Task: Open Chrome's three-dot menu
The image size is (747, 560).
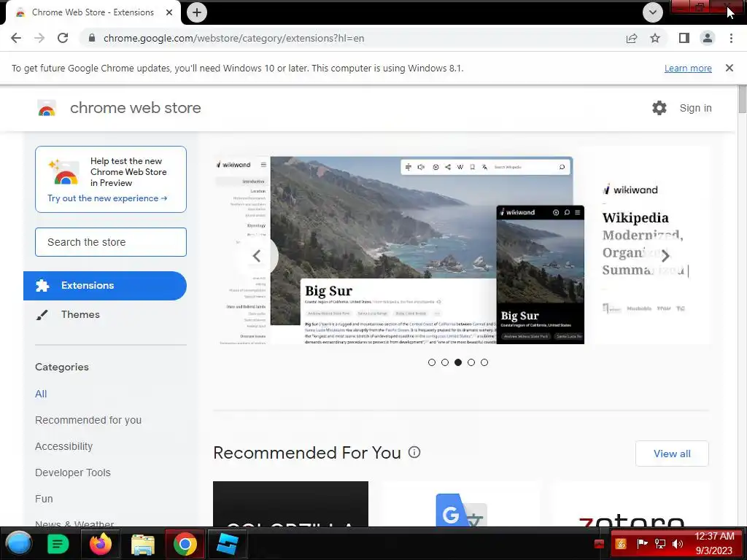Action: [x=731, y=38]
